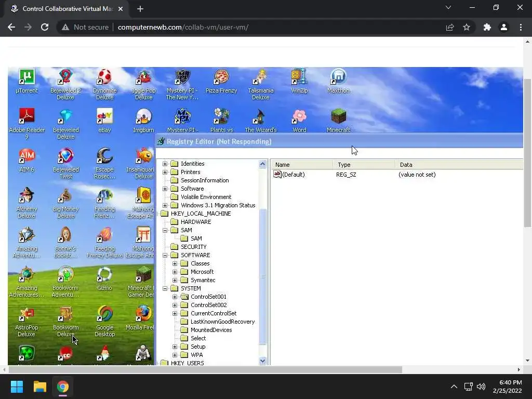Screen dimensions: 532x399
Task: Select the Maxthon browser icon
Action: pos(338,81)
